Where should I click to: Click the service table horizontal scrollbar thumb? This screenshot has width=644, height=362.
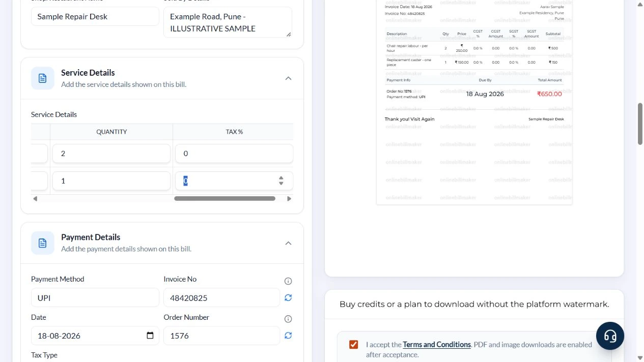coord(225,199)
